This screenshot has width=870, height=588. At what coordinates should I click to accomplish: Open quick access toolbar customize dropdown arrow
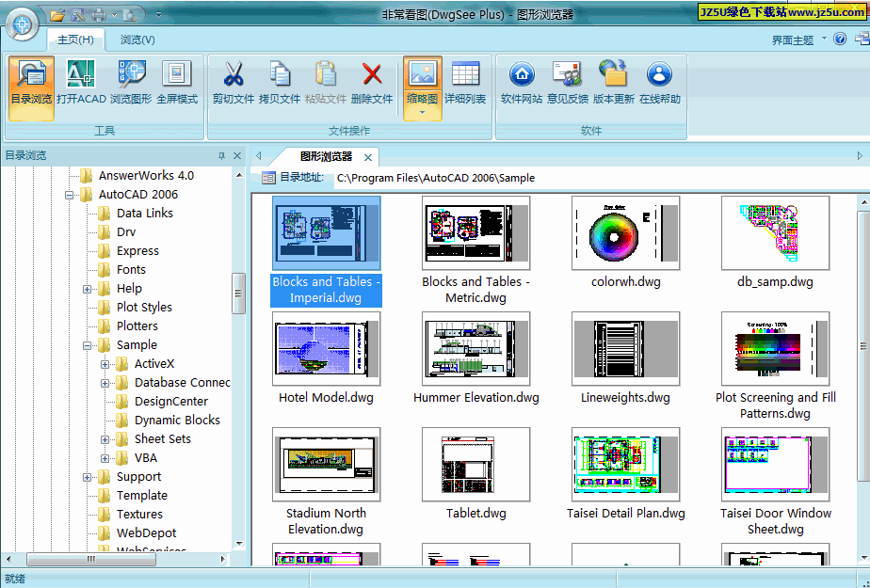click(159, 15)
